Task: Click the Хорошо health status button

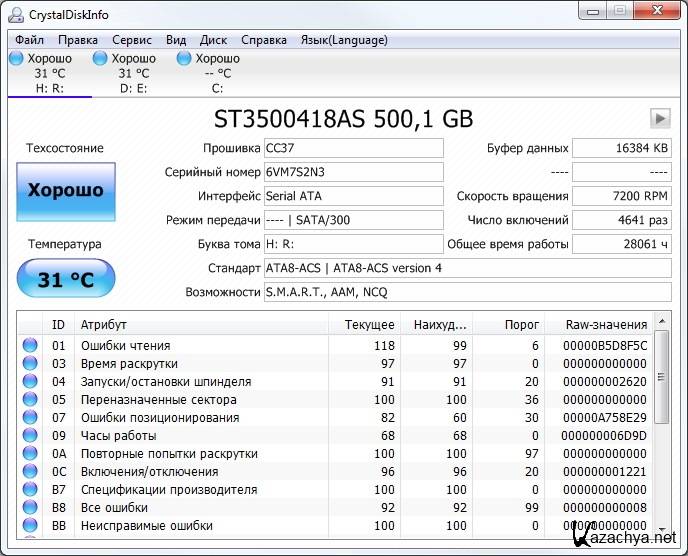Action: click(65, 190)
